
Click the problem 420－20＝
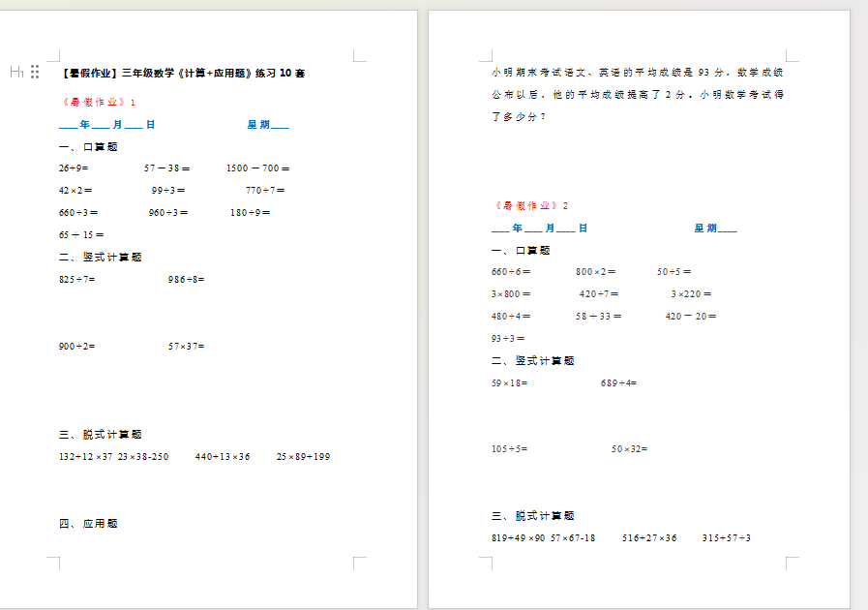point(691,317)
